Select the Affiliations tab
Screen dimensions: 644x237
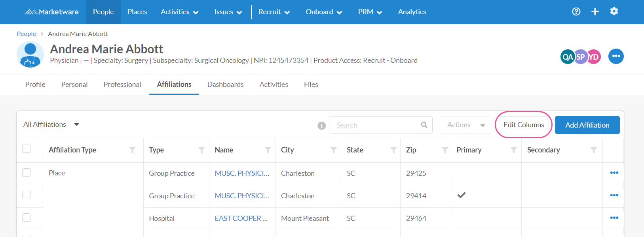(x=174, y=85)
